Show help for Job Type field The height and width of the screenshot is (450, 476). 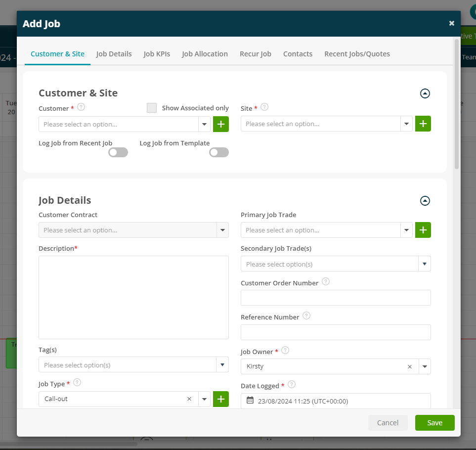tap(77, 383)
